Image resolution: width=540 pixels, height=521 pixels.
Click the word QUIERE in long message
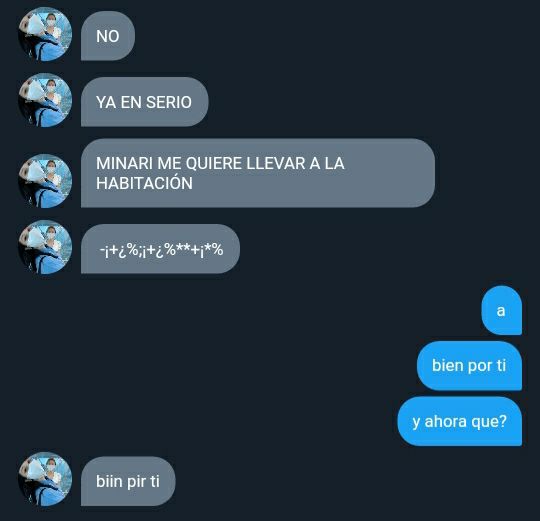point(214,163)
